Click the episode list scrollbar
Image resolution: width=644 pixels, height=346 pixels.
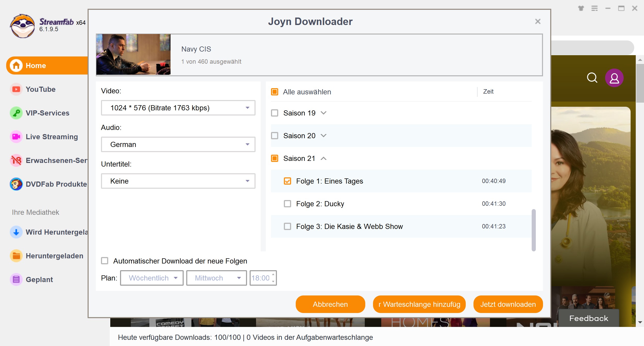click(x=534, y=230)
